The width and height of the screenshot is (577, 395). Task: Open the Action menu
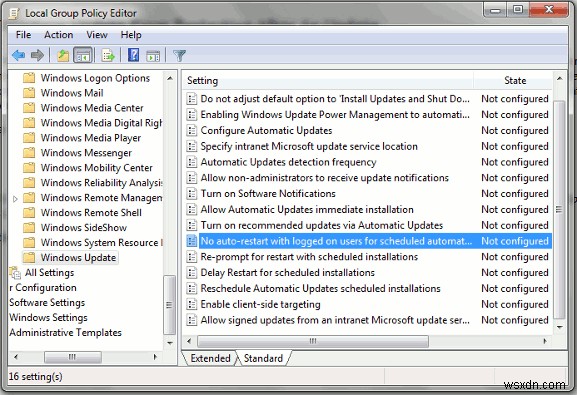(59, 35)
